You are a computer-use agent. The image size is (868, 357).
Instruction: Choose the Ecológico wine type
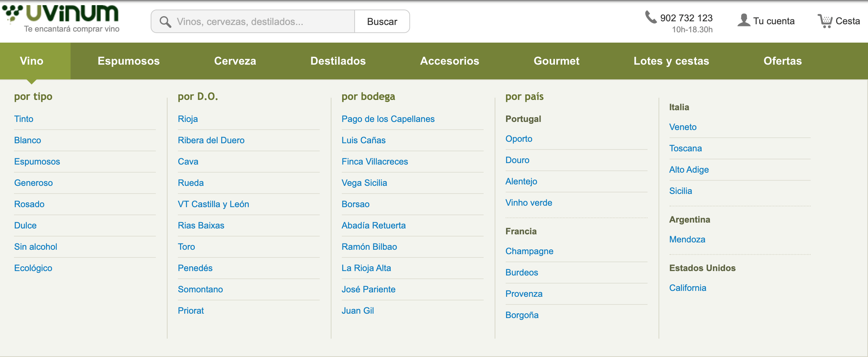pos(33,268)
